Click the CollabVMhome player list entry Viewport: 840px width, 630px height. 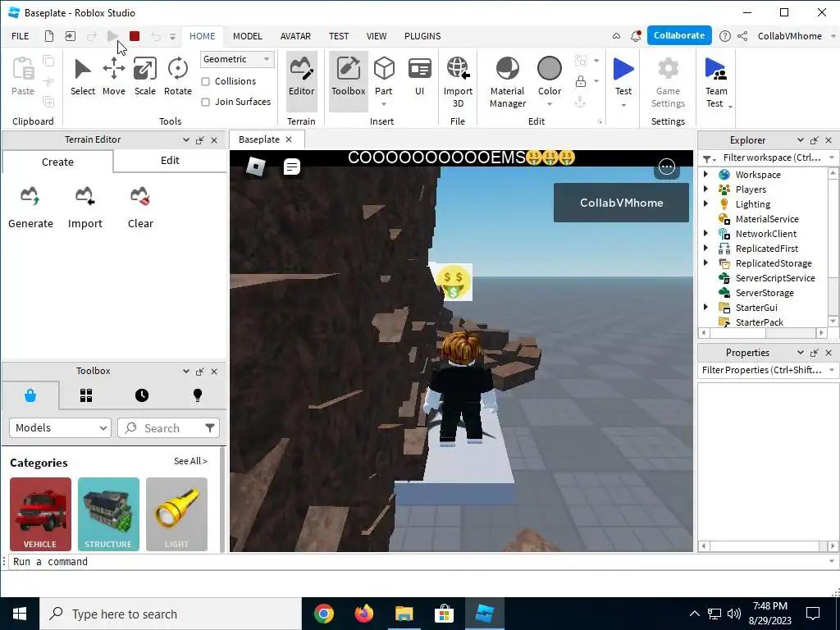pyautogui.click(x=621, y=203)
